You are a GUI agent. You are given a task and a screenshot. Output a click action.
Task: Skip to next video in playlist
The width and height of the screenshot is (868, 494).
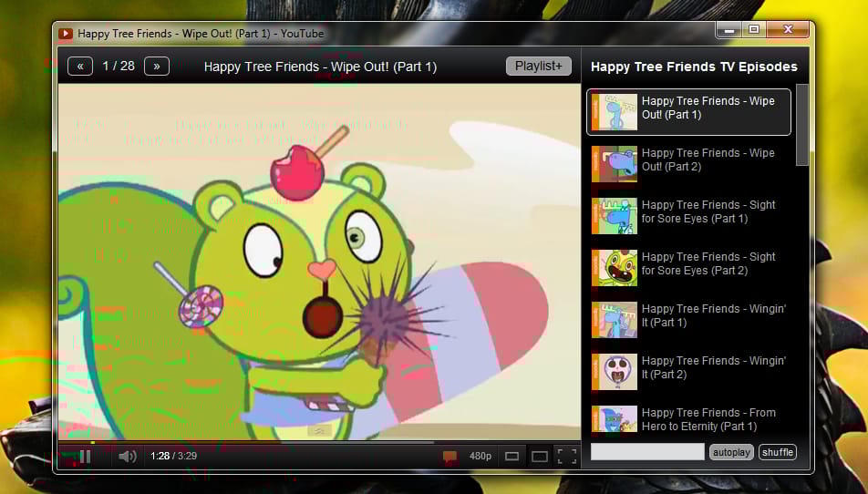[x=157, y=67]
